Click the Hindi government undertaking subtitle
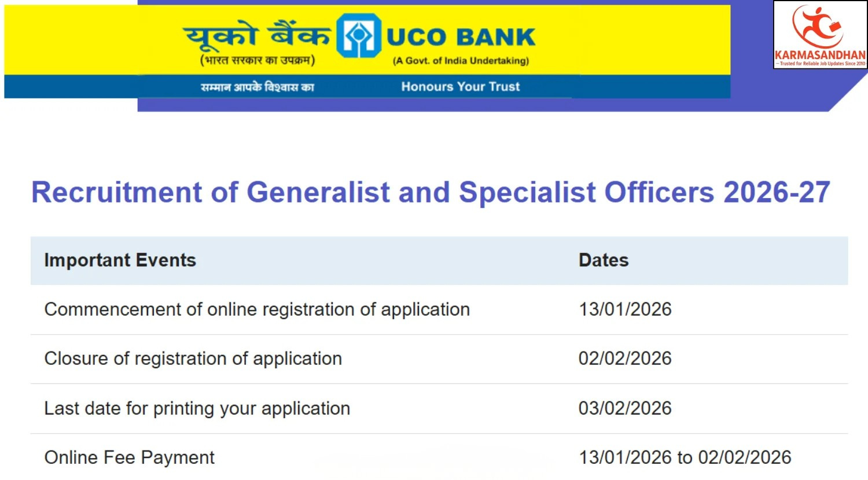Viewport: 868px width, 480px height. [258, 60]
